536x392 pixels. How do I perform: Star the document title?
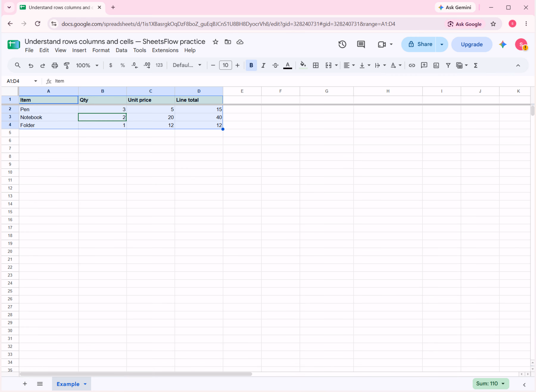[x=216, y=42]
